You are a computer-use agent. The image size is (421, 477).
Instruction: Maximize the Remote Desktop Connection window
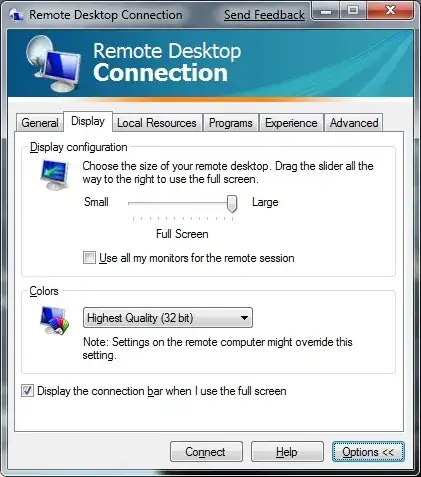tap(353, 11)
